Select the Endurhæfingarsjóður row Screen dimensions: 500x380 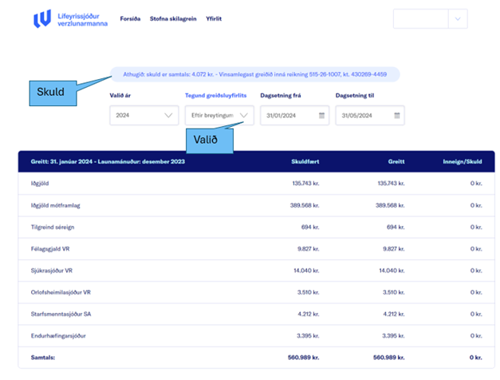point(256,336)
